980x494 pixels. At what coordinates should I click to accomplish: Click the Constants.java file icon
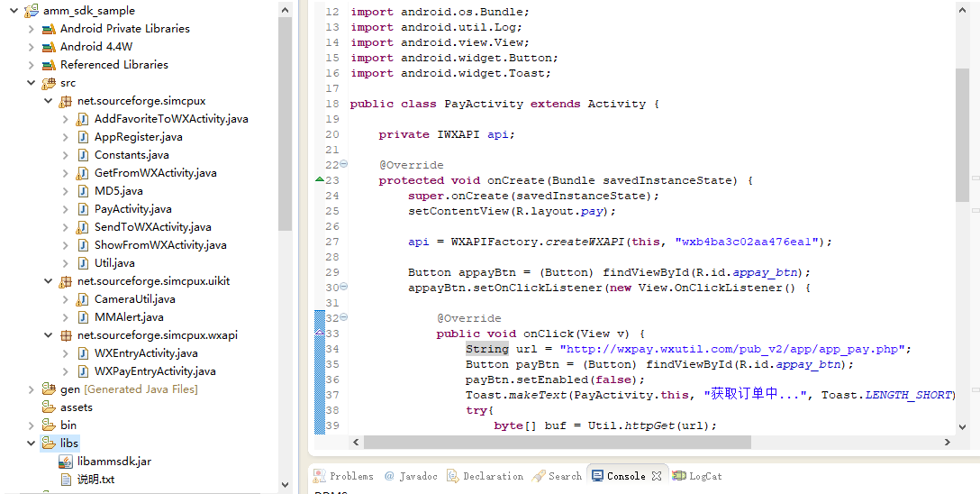pos(83,155)
